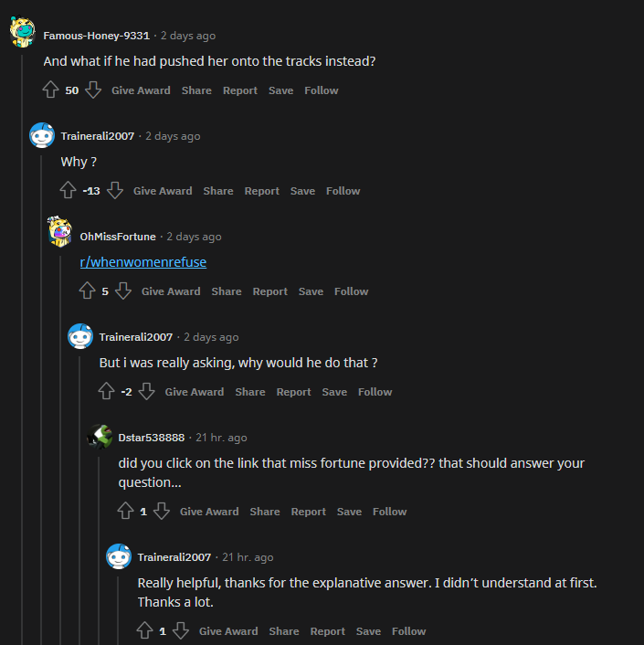Upvote the 'Why ?' comment

coord(68,190)
